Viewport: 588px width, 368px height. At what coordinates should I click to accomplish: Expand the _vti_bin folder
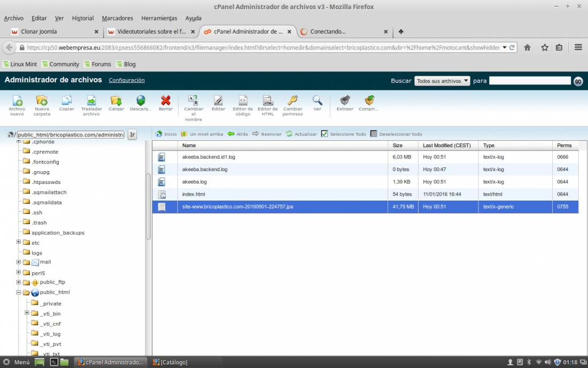pos(27,312)
